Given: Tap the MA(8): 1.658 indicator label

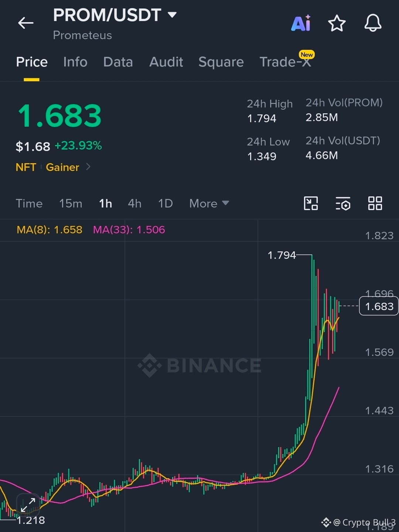Looking at the screenshot, I should [50, 230].
